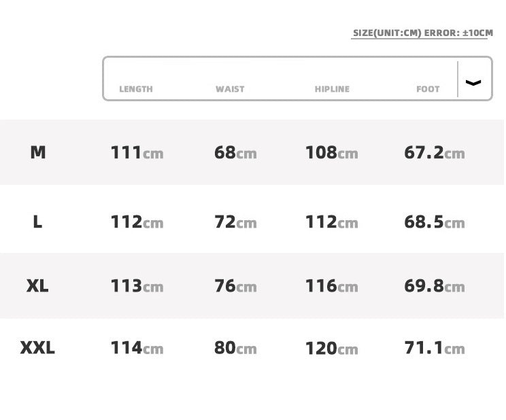Image resolution: width=506 pixels, height=420 pixels.
Task: Select the 80cm waist value for XXL
Action: click(235, 349)
